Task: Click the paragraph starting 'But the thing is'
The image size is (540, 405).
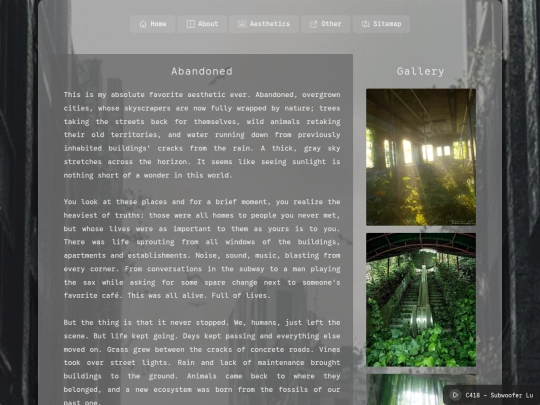Action: coord(202,362)
